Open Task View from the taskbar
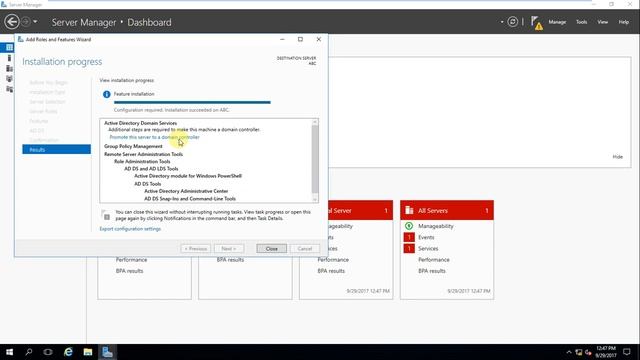 48,352
